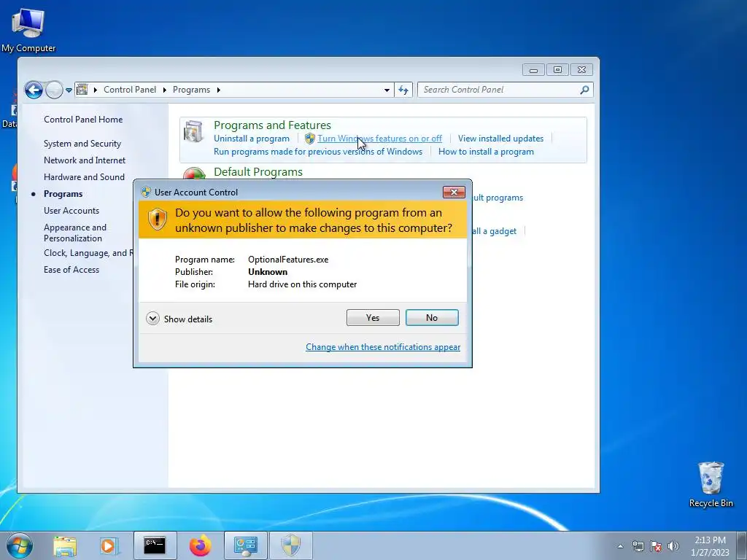Click Programs and Features heading
Screen dimensions: 747x560
272,125
